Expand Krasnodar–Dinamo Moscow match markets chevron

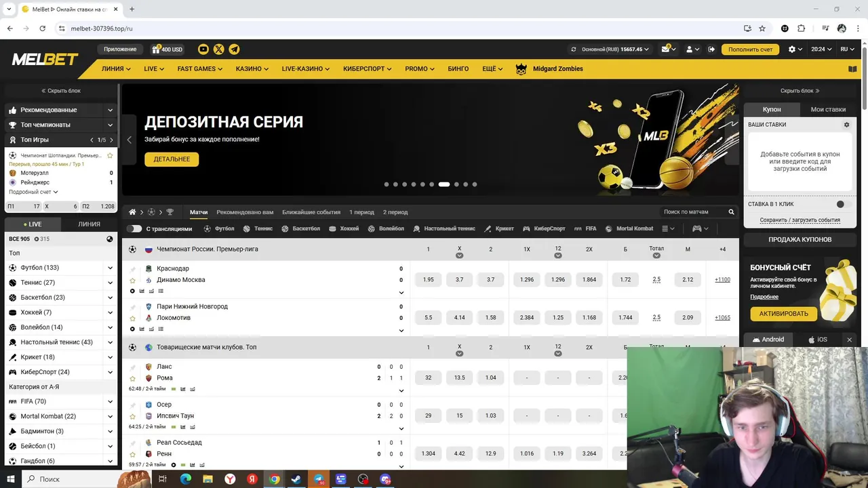tap(401, 293)
